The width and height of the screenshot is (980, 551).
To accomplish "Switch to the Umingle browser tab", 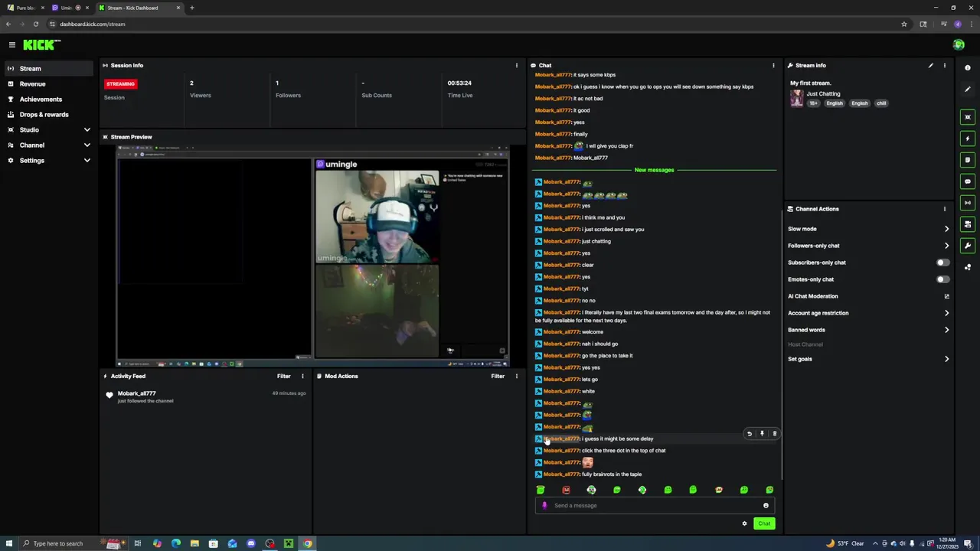I will click(x=70, y=8).
